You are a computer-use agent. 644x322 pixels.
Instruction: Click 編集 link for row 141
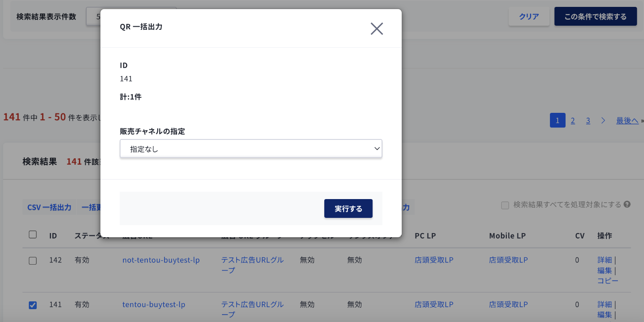(605, 315)
